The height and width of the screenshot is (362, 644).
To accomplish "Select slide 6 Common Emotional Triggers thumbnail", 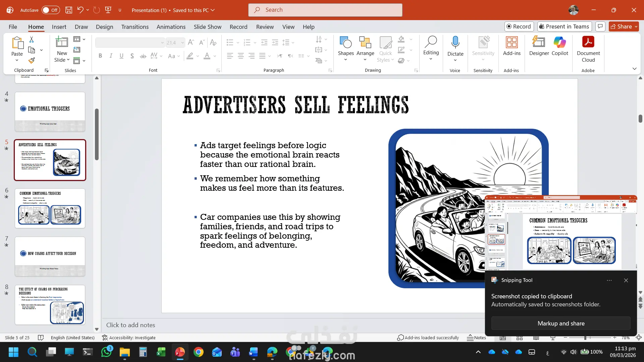I will 50,208.
